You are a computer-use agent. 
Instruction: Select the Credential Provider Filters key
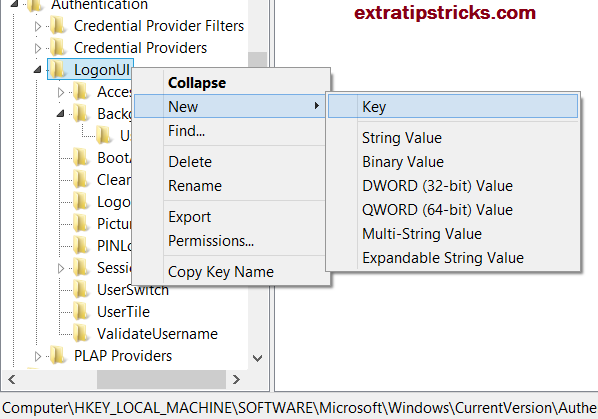coord(159,26)
